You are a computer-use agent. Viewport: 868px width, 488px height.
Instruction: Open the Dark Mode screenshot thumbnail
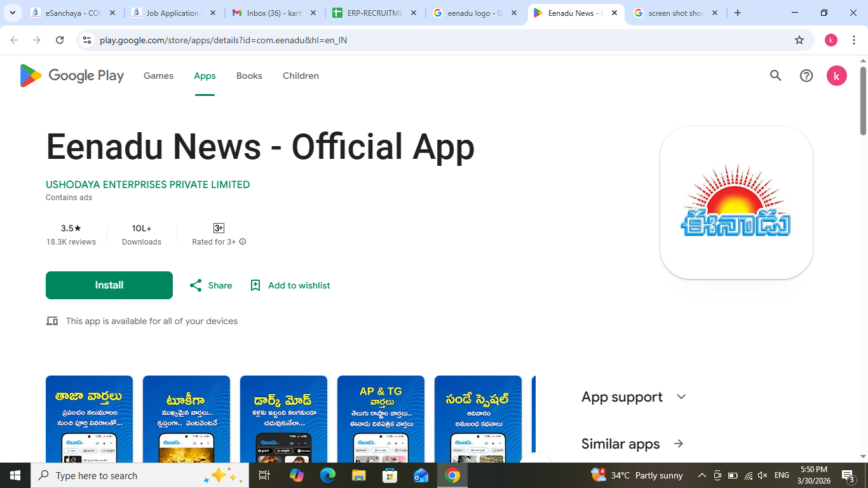[x=283, y=419]
